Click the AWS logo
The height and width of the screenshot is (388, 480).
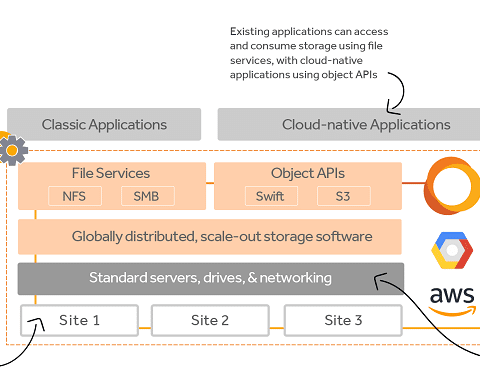pos(452,302)
